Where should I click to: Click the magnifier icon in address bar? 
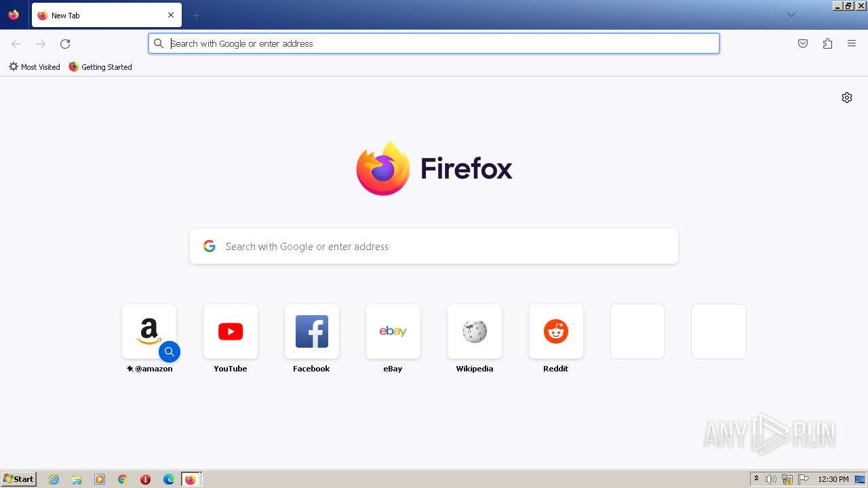[159, 43]
